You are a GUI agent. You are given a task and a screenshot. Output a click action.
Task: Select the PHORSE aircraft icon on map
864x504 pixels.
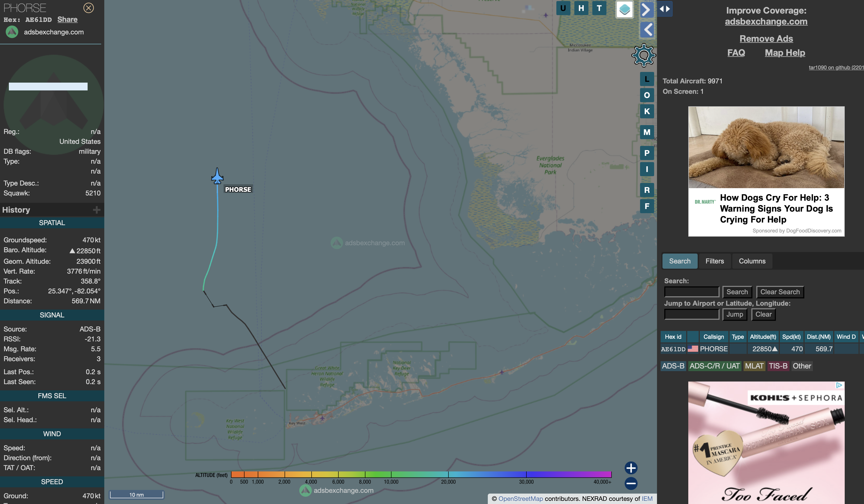click(217, 176)
